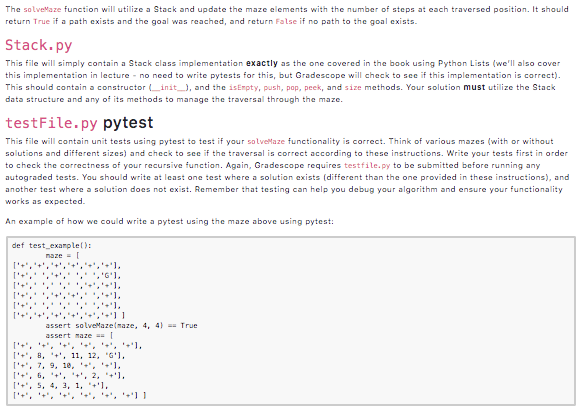
Task: Click the testfile.py inline code word
Action: point(367,165)
